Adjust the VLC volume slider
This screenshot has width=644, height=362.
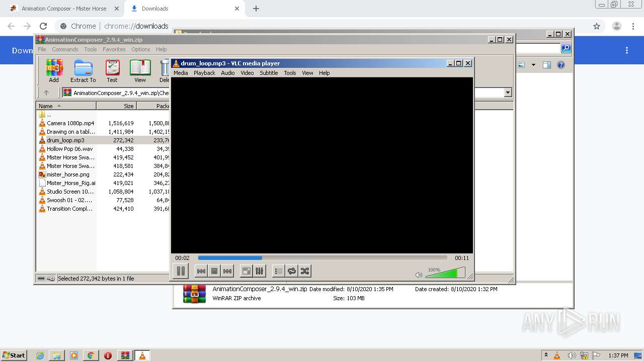[445, 273]
